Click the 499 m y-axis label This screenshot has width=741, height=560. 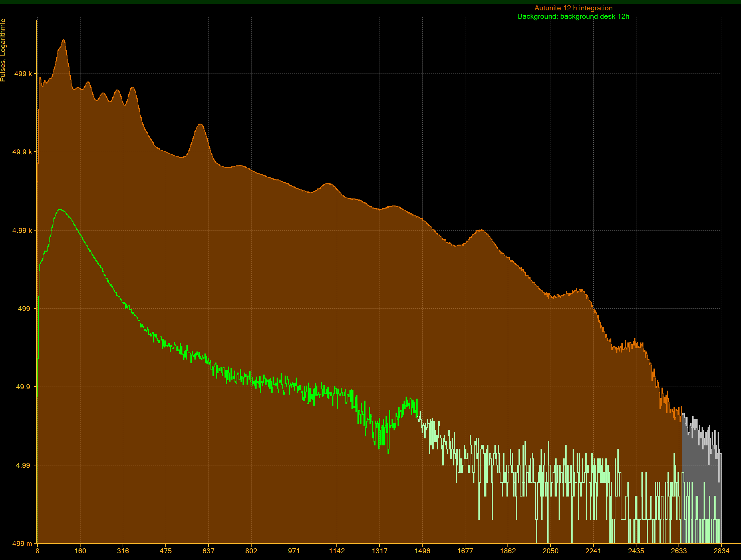tap(22, 544)
